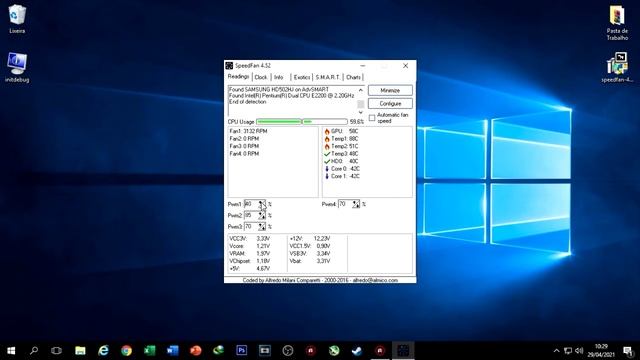Viewport: 640px width, 360px height.
Task: Click the 'End of detection' log line
Action: pos(247,102)
